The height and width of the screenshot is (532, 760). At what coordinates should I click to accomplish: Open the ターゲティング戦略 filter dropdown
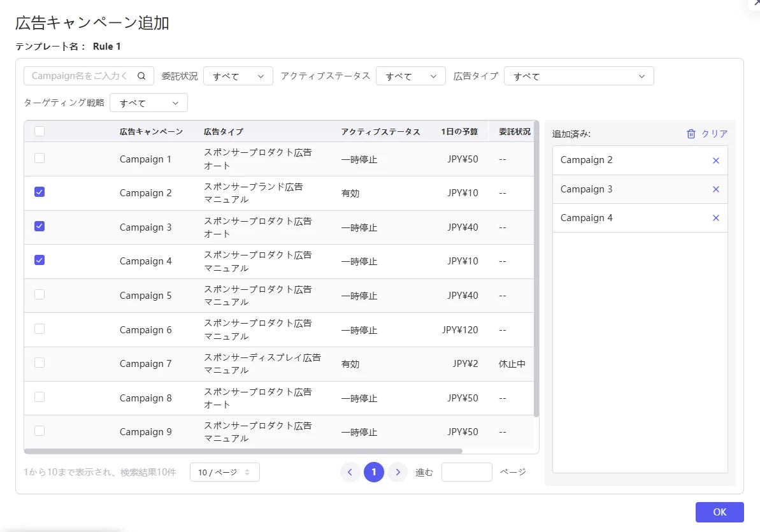pyautogui.click(x=148, y=103)
